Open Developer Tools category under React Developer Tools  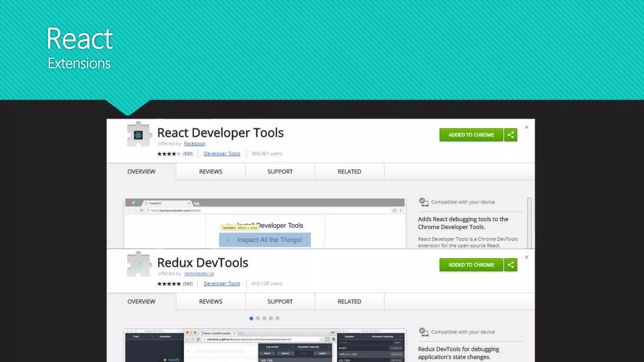pos(222,154)
